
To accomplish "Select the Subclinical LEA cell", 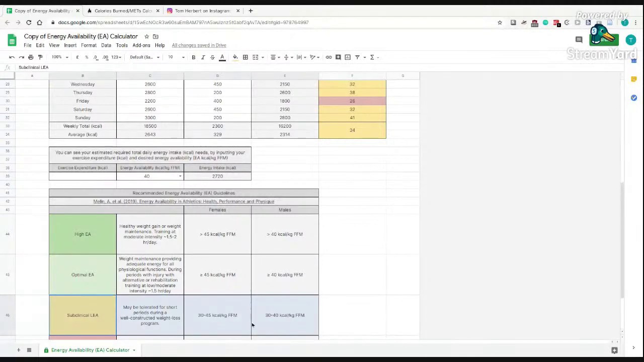I will click(x=83, y=315).
